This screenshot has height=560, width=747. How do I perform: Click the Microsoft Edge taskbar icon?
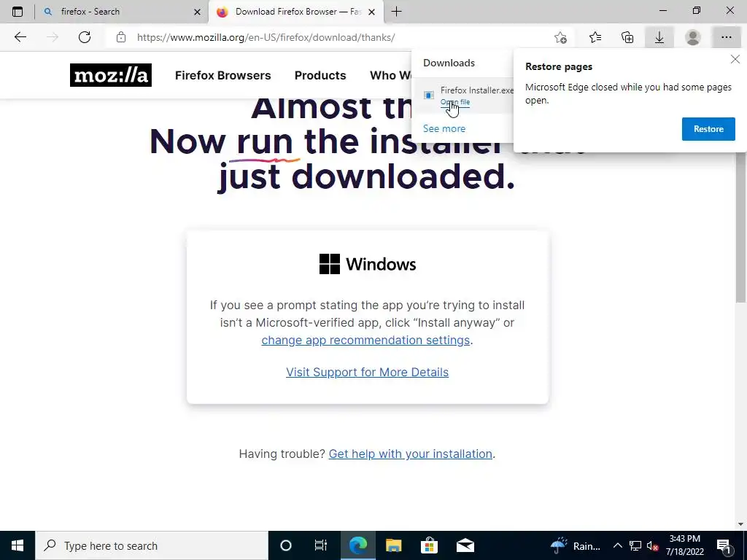(357, 545)
